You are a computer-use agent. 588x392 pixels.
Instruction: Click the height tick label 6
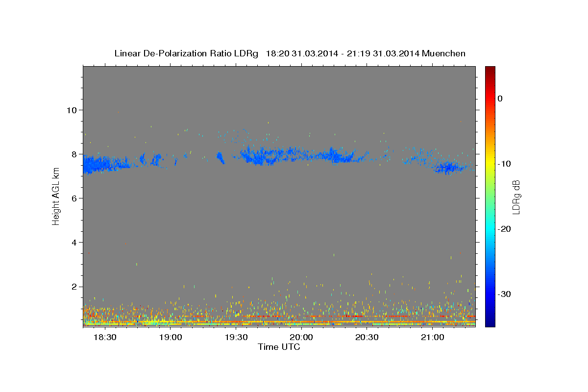(75, 198)
